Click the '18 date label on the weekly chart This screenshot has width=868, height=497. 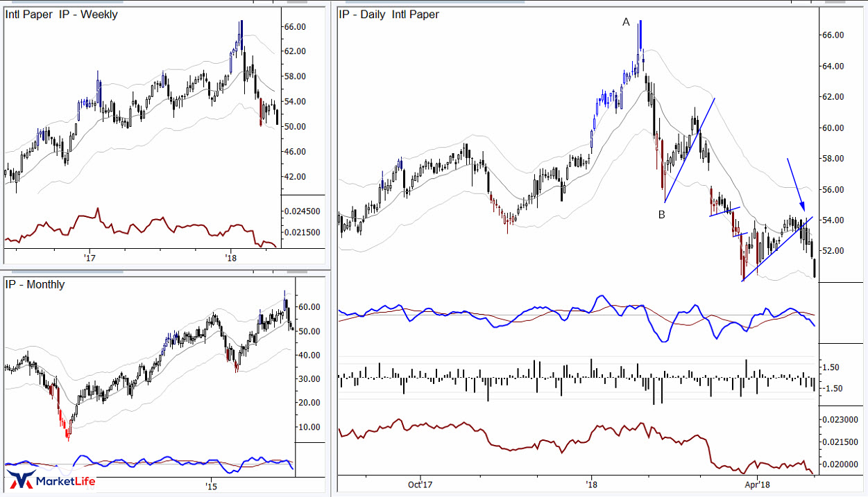point(232,258)
